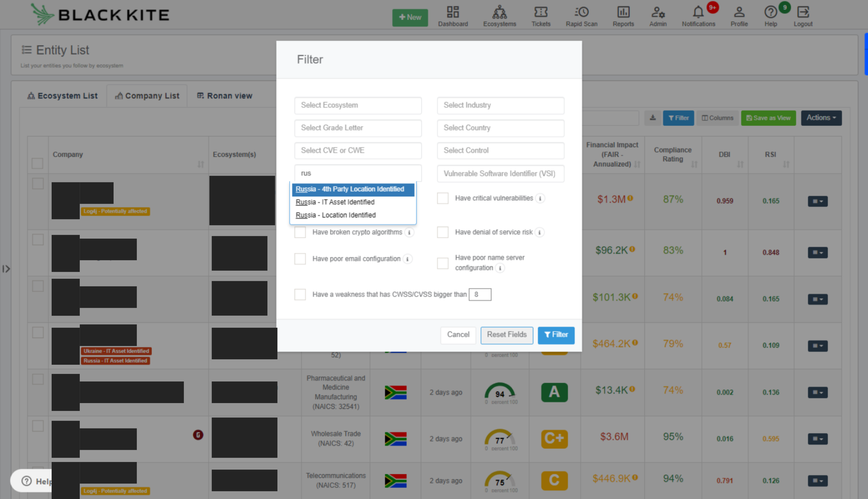This screenshot has width=868, height=499.
Task: Sort by Financial Impact column arrows
Action: click(x=637, y=165)
